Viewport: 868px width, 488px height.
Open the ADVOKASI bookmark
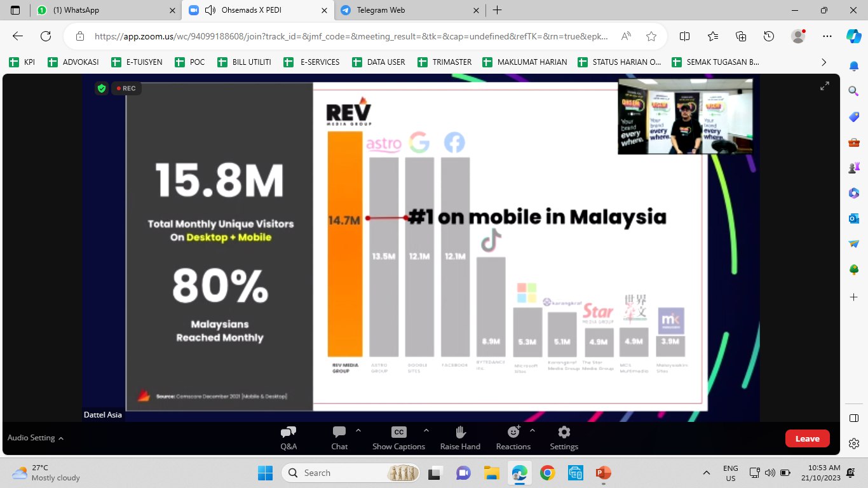point(72,62)
